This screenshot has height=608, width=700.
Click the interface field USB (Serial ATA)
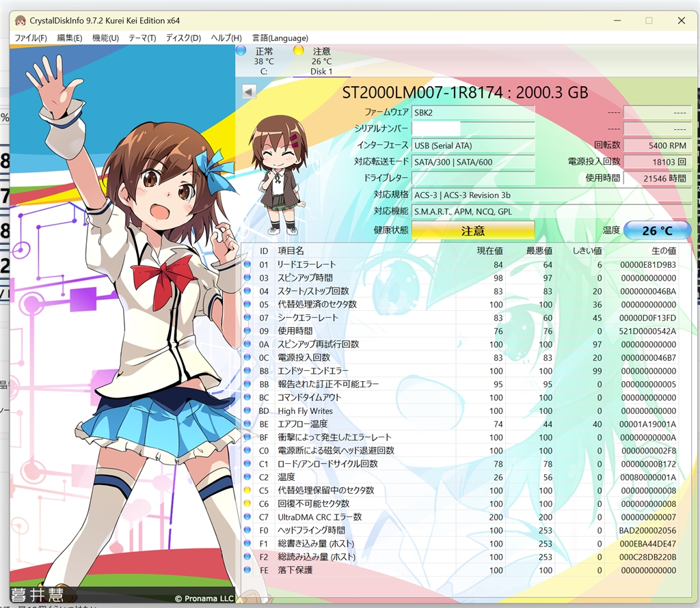[x=473, y=146]
